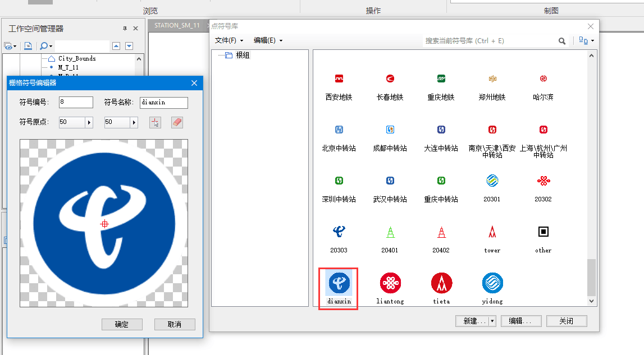Select the 重庆地铁 symbol

[x=441, y=79]
